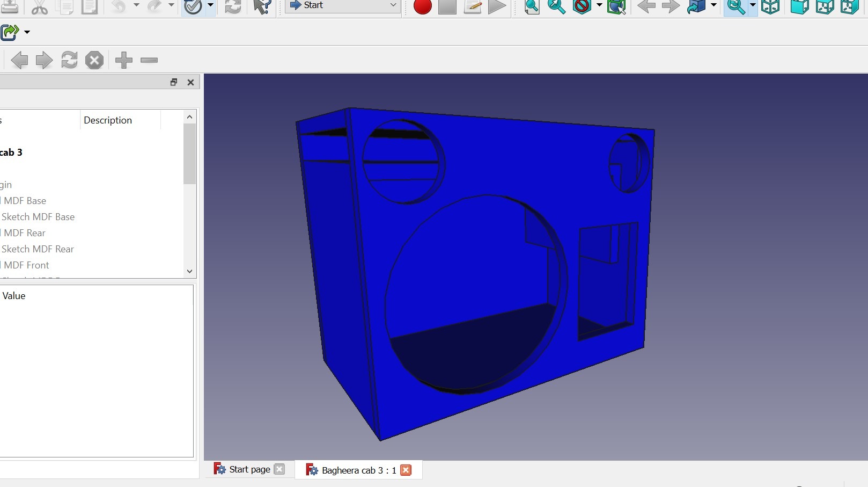Click the Copy icon in toolbar
This screenshot has width=868, height=487.
65,6
